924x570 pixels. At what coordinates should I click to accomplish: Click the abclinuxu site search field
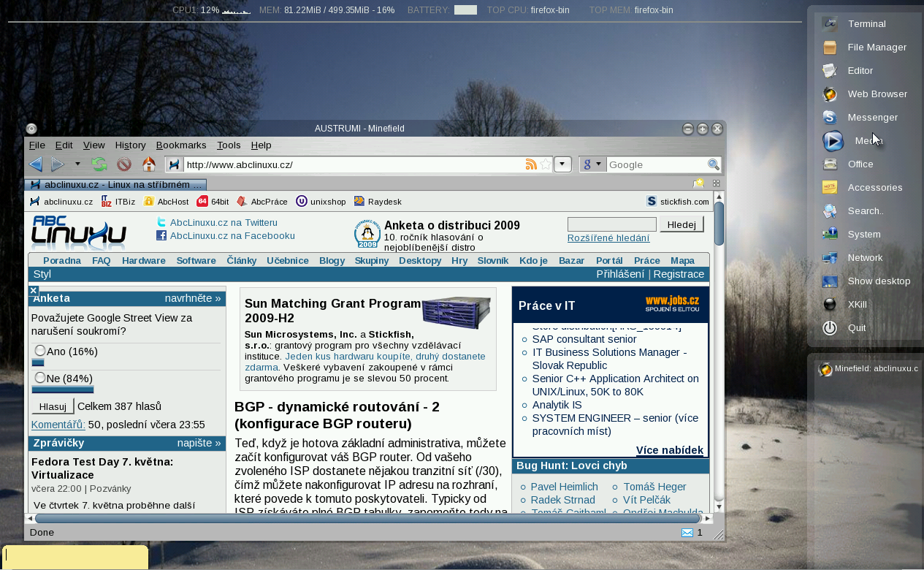[x=612, y=224]
